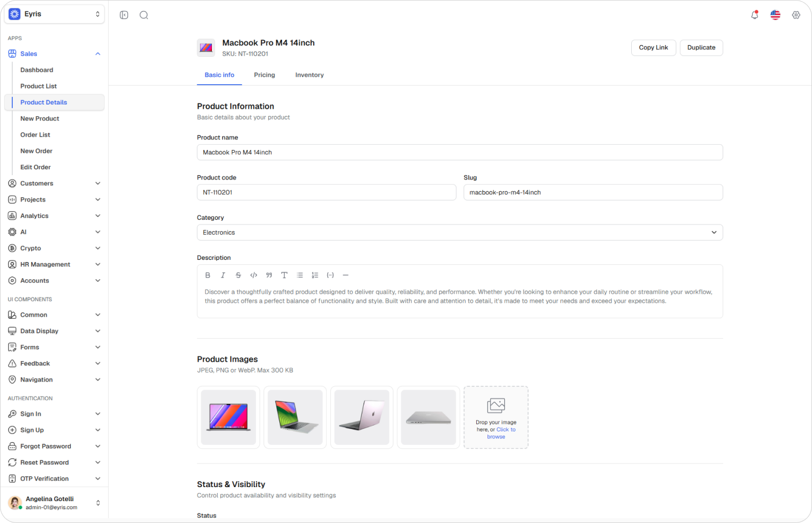Click the heading text-style T icon
The image size is (812, 523).
(x=284, y=275)
